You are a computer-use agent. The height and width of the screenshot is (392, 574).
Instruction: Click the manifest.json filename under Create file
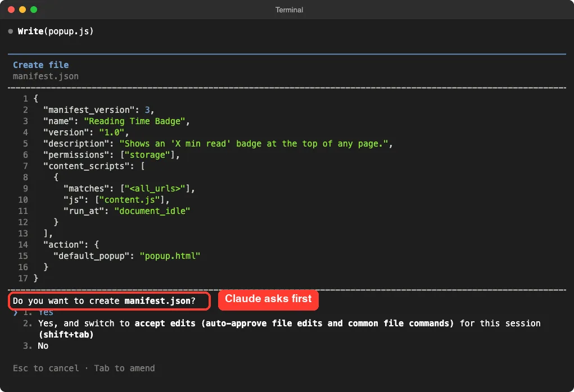pyautogui.click(x=46, y=76)
